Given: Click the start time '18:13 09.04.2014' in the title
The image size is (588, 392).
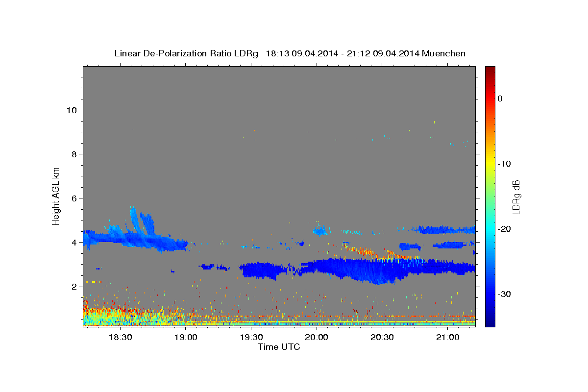Looking at the screenshot, I should pos(302,53).
